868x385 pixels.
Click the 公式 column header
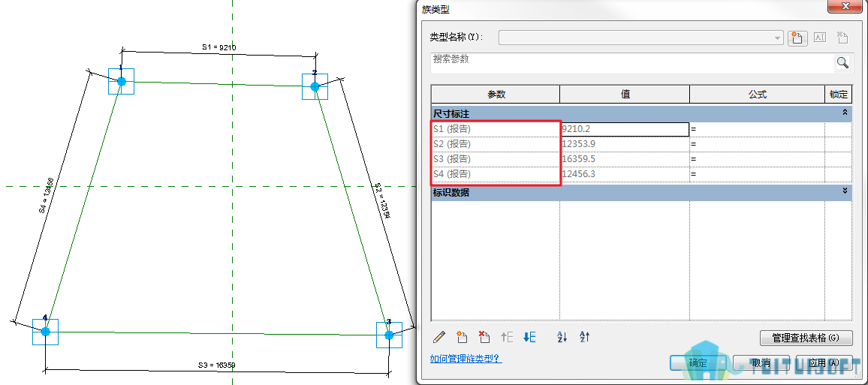pyautogui.click(x=757, y=94)
